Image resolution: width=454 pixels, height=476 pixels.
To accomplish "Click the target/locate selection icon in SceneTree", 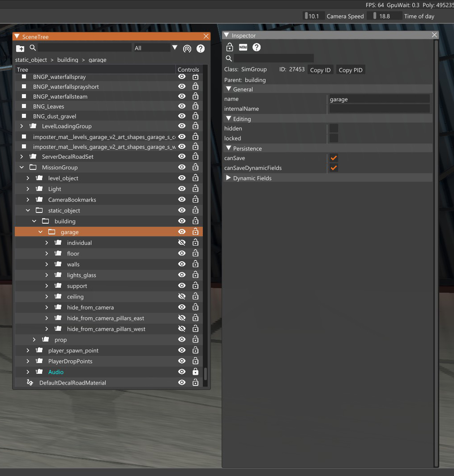I will click(187, 48).
